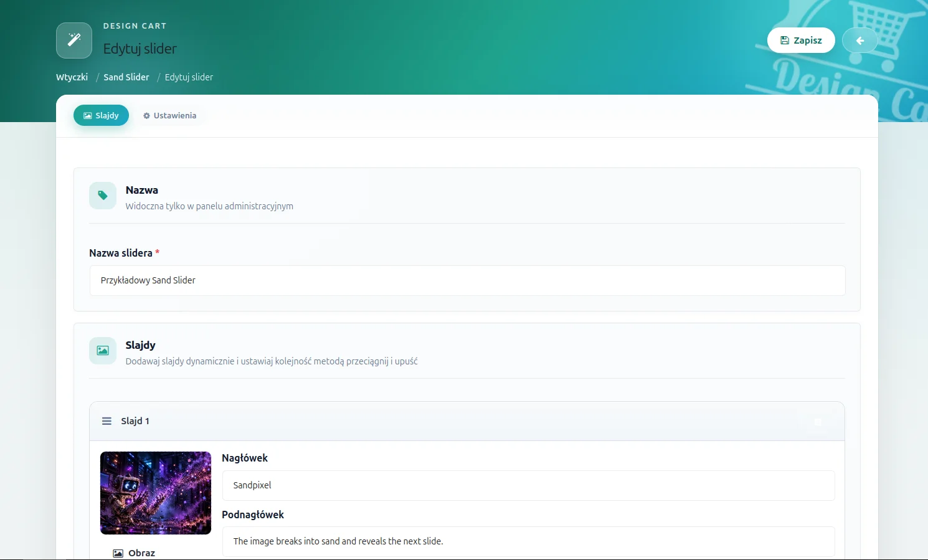Click the Slajd 1 title text
The height and width of the screenshot is (560, 928).
[135, 421]
